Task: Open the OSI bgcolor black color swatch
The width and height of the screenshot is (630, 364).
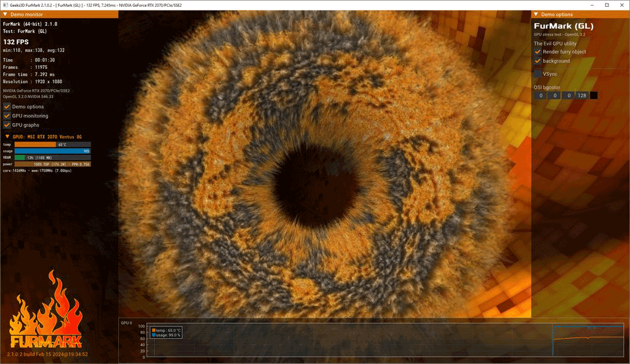Action: [594, 95]
